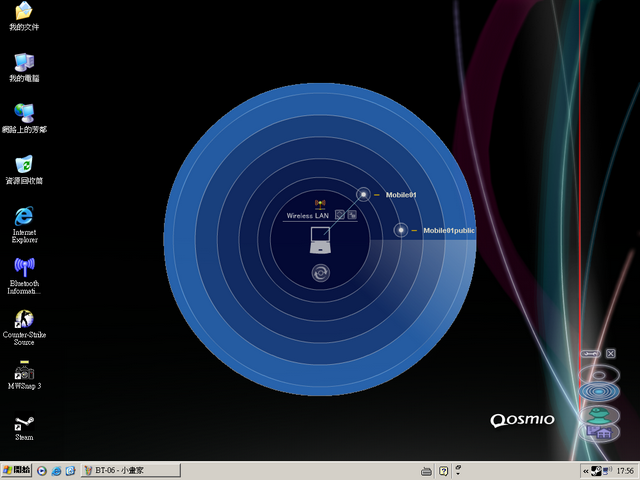Viewport: 640px width, 480px height.
Task: Open the Start menu
Action: pos(16,471)
